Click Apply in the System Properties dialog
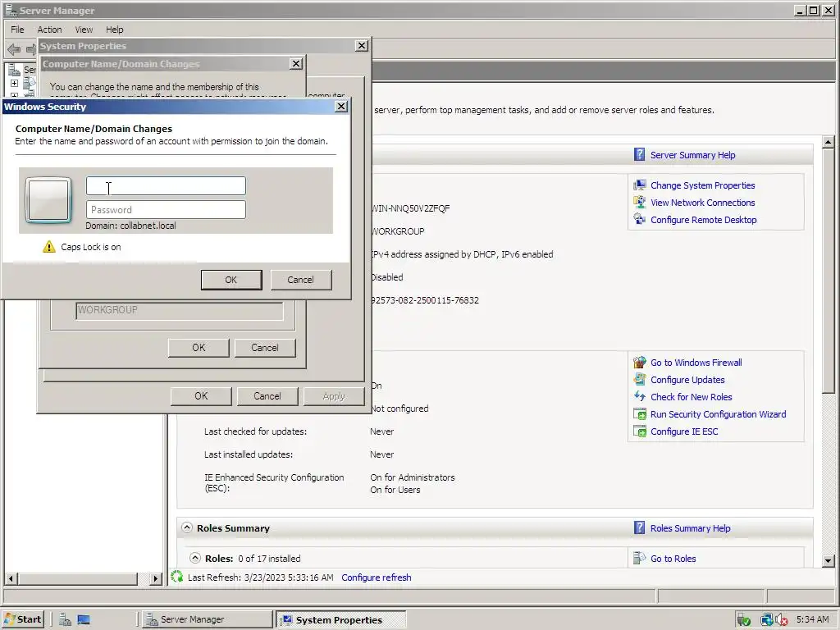The image size is (840, 630). click(334, 396)
